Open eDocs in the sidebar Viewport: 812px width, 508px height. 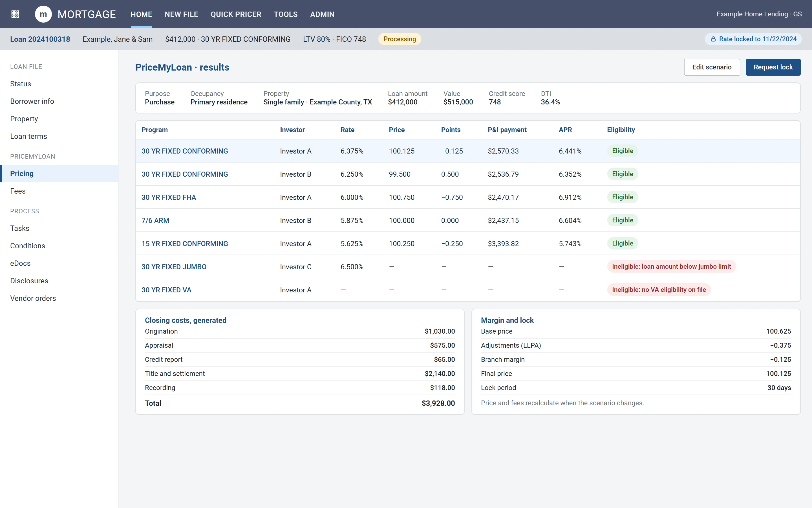59,263
